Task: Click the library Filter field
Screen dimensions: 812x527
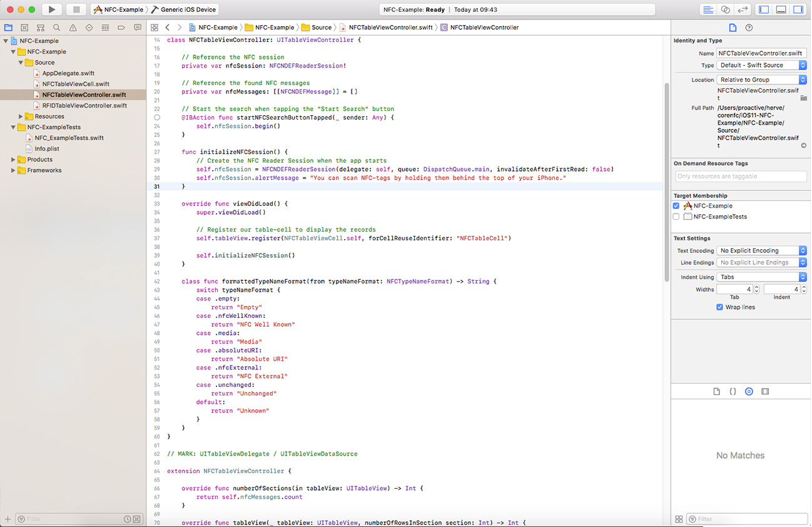Action: pos(747,519)
